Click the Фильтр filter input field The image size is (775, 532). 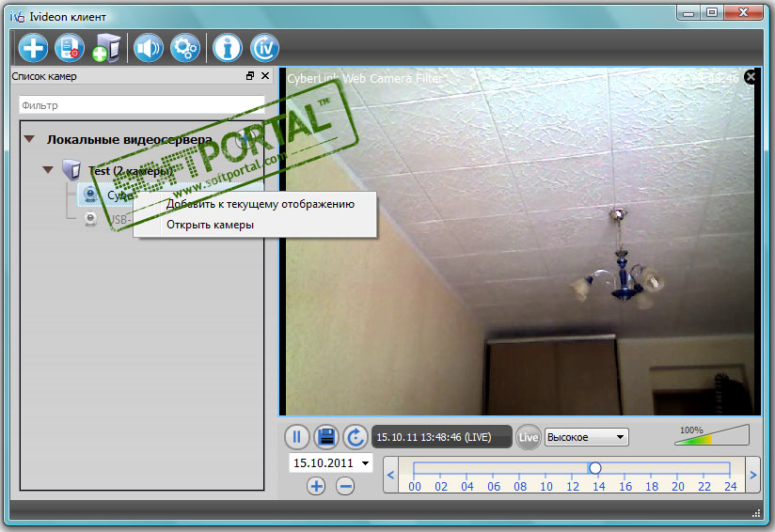[142, 105]
